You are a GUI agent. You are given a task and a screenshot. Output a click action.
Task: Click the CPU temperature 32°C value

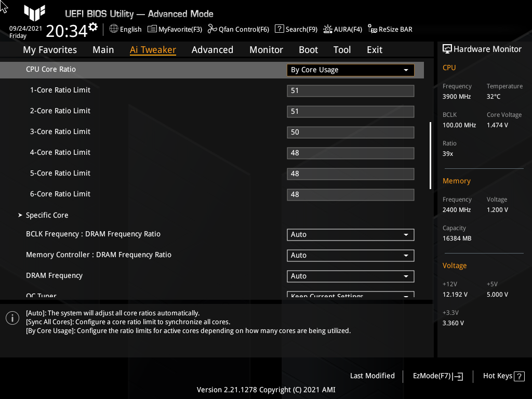point(494,97)
